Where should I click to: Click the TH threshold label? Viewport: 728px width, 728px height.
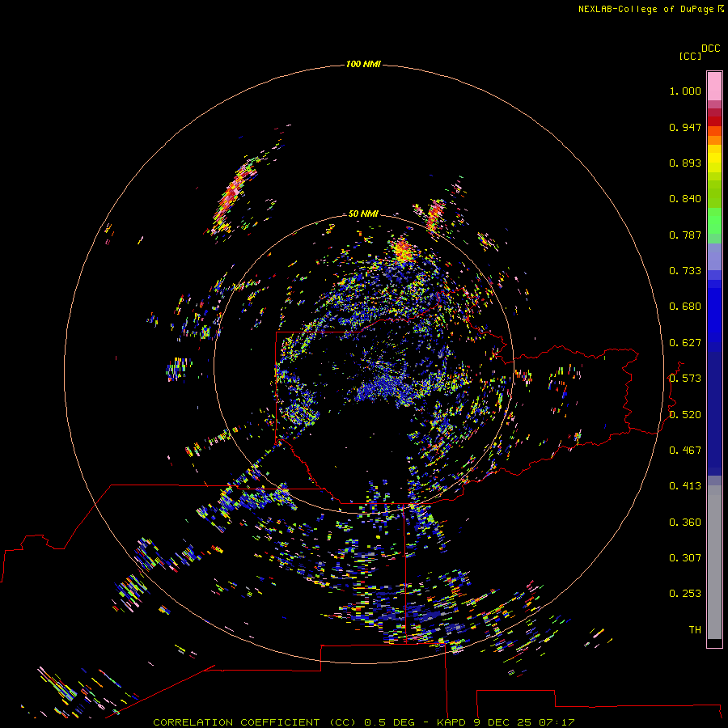click(694, 629)
